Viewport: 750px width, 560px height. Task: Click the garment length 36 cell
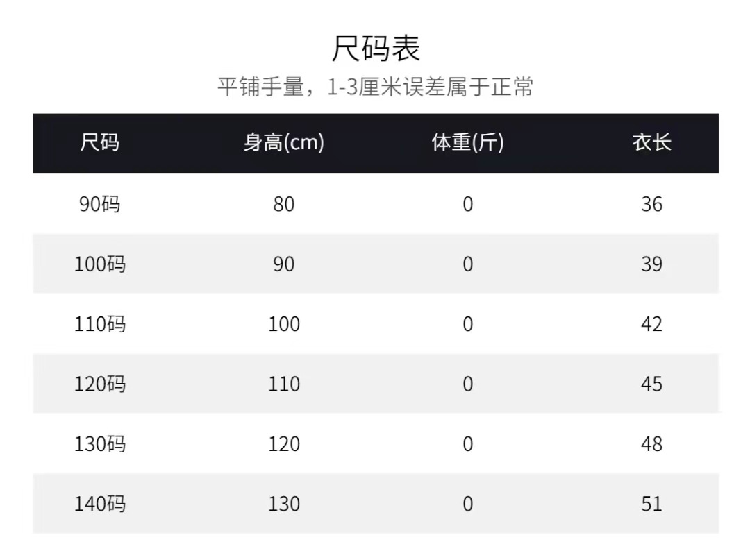point(651,204)
